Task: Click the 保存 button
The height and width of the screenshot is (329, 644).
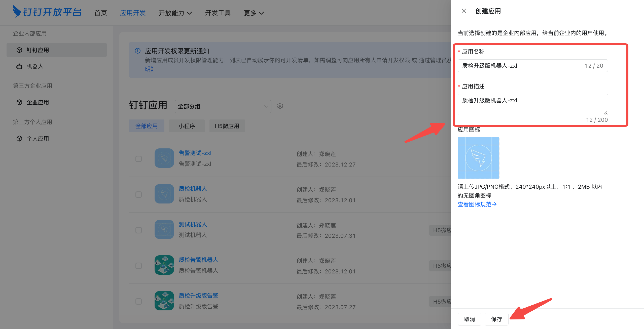Action: pos(496,319)
